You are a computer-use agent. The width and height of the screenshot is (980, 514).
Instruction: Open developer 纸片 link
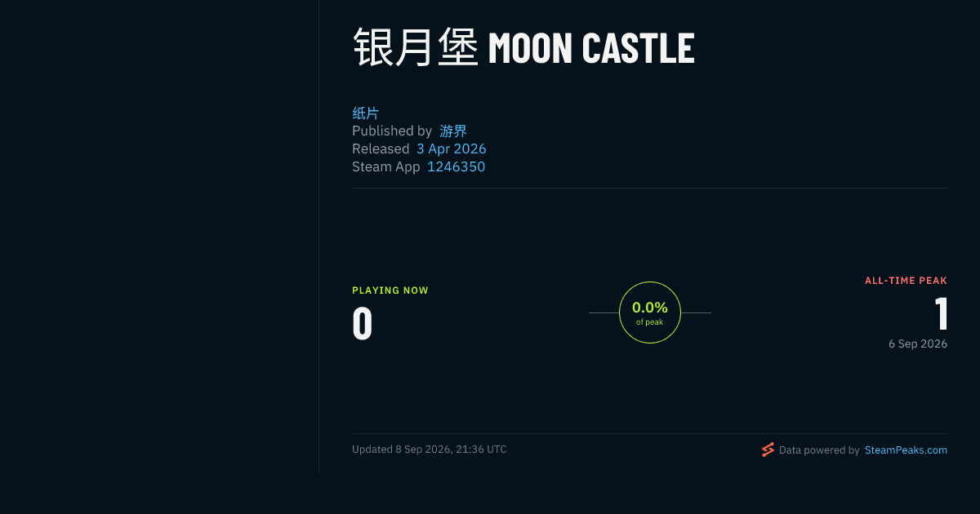pos(365,113)
